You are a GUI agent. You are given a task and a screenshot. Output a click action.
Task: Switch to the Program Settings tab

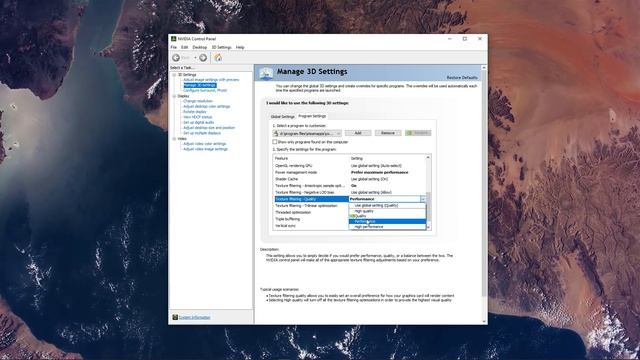(312, 116)
